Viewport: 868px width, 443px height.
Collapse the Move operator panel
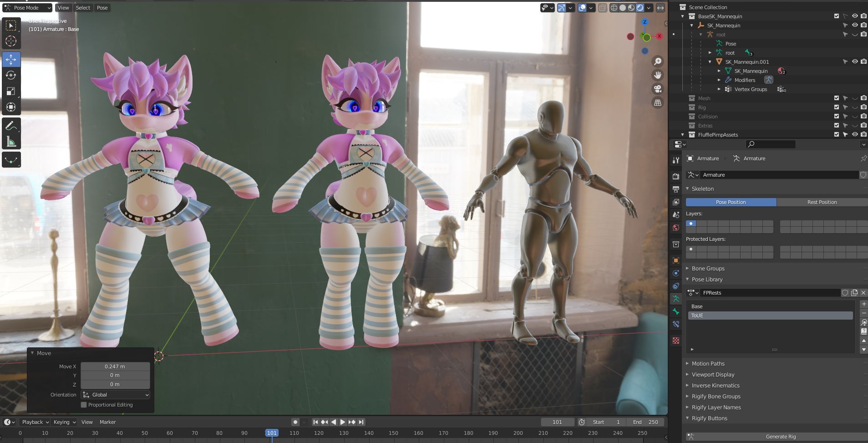32,353
